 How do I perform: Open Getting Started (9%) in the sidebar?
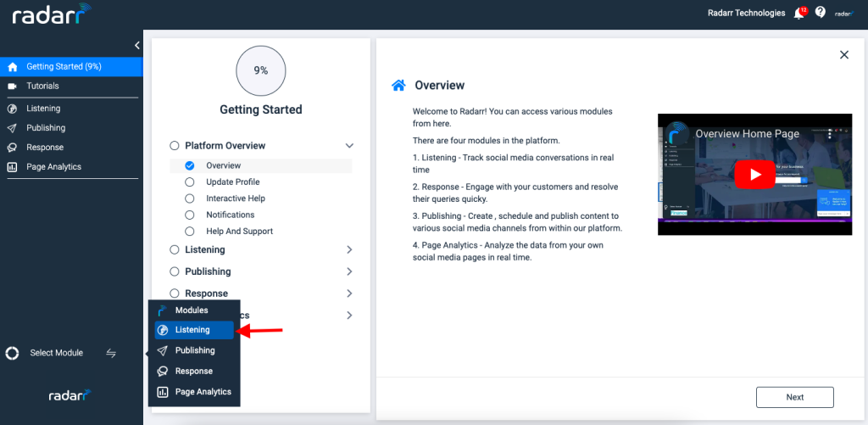click(71, 67)
